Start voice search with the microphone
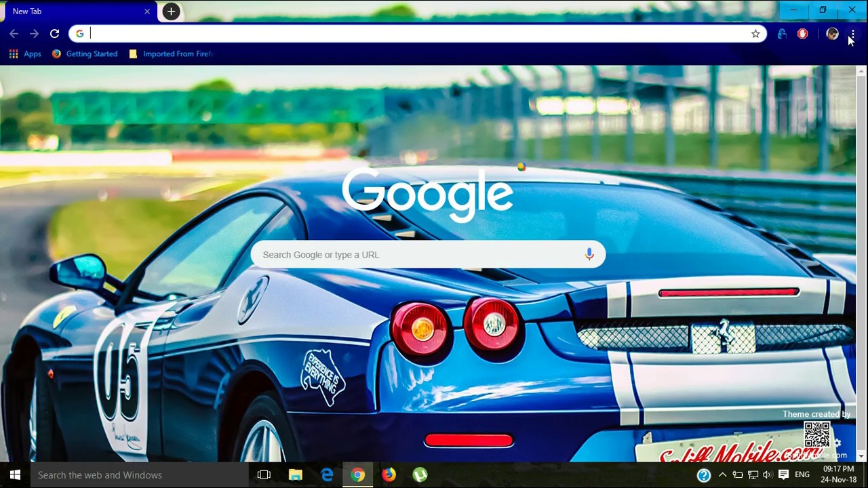The height and width of the screenshot is (488, 868). pos(589,254)
